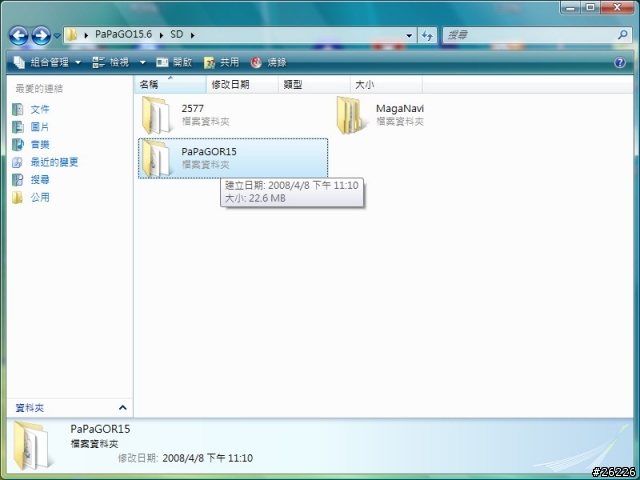Image resolution: width=640 pixels, height=480 pixels.
Task: Sort by the 大小 column header
Action: pyautogui.click(x=386, y=84)
